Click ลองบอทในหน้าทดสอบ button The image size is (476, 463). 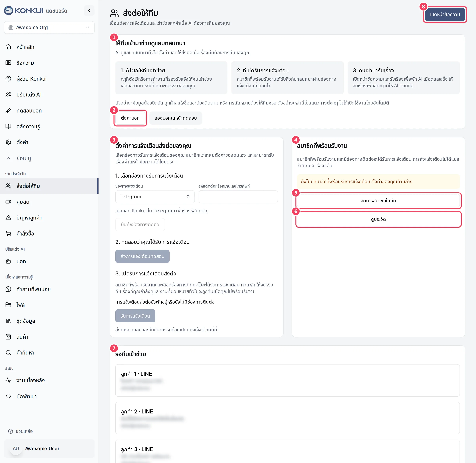click(x=176, y=118)
